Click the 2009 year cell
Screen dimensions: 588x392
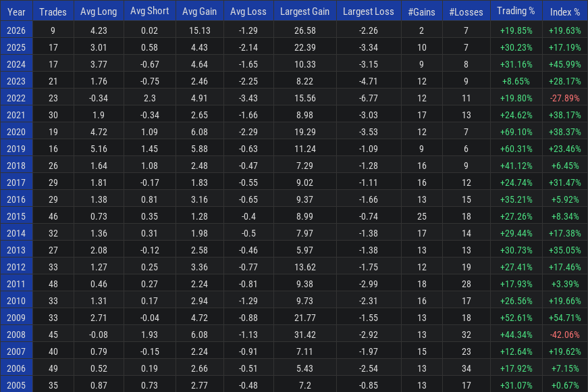coord(16,318)
